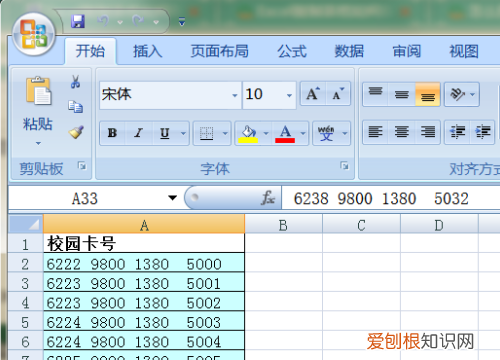Launch the 字体 format dialog
Viewport: 500px width, 360px height.
(x=344, y=165)
